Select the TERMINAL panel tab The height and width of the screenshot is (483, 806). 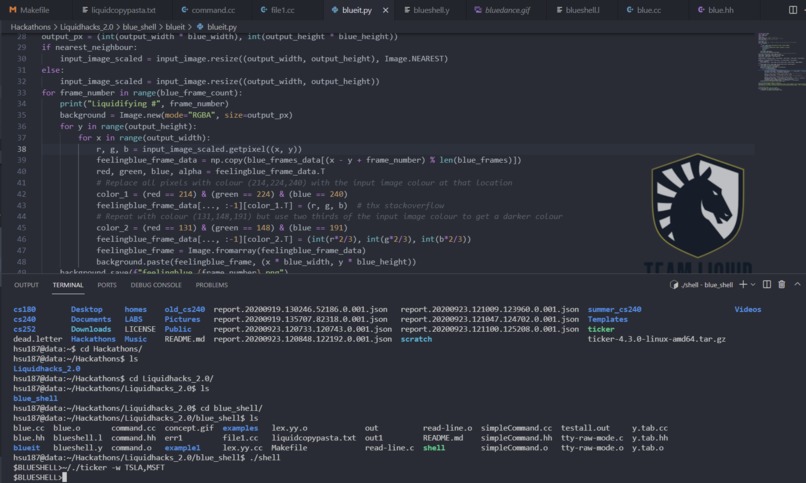[68, 285]
